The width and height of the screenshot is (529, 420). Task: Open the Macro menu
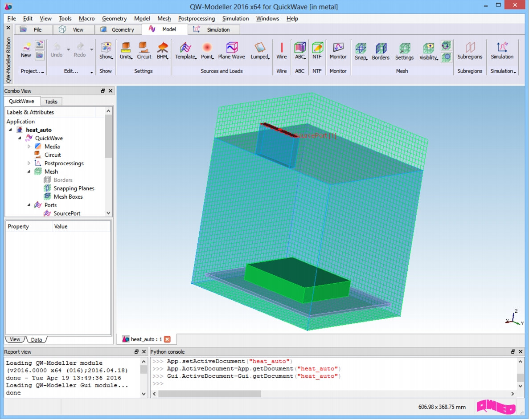pyautogui.click(x=87, y=19)
